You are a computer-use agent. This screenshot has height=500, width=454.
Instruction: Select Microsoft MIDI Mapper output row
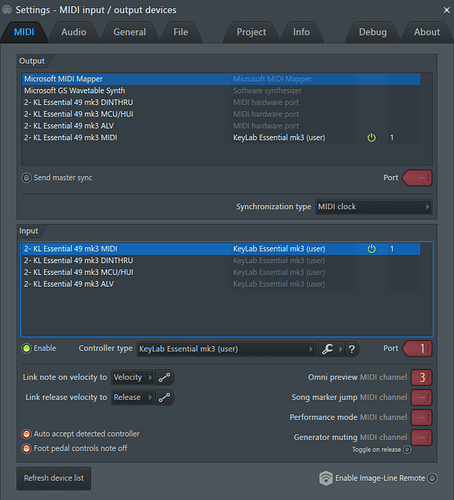(x=221, y=79)
